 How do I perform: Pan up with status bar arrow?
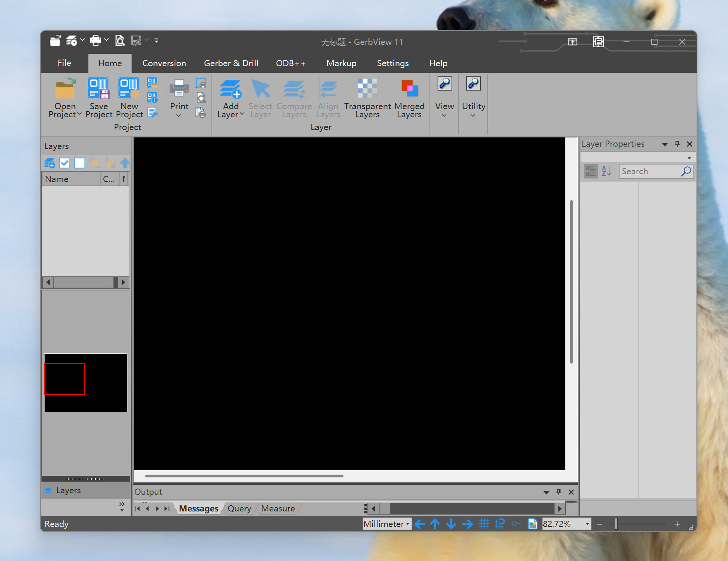(435, 524)
